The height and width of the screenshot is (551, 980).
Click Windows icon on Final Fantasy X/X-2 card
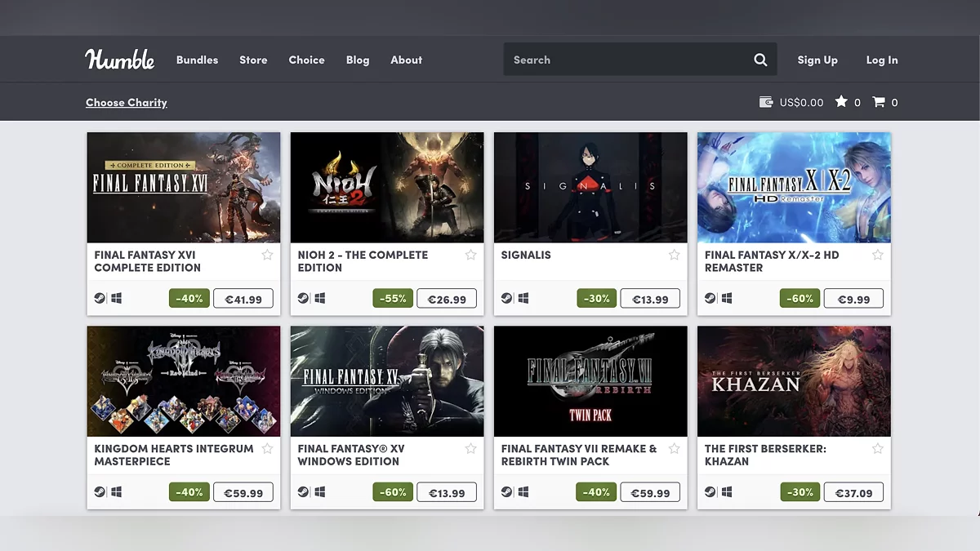[x=727, y=299]
